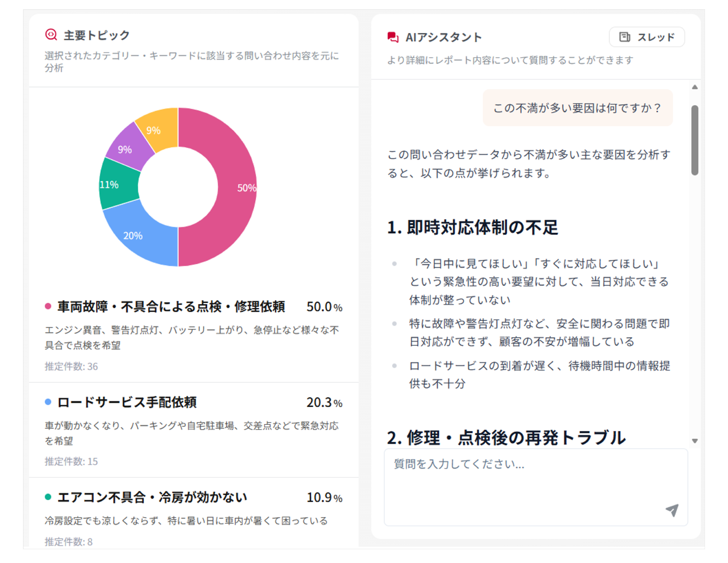
Task: Focus the 質問を入力してください input field
Action: pyautogui.click(x=536, y=487)
